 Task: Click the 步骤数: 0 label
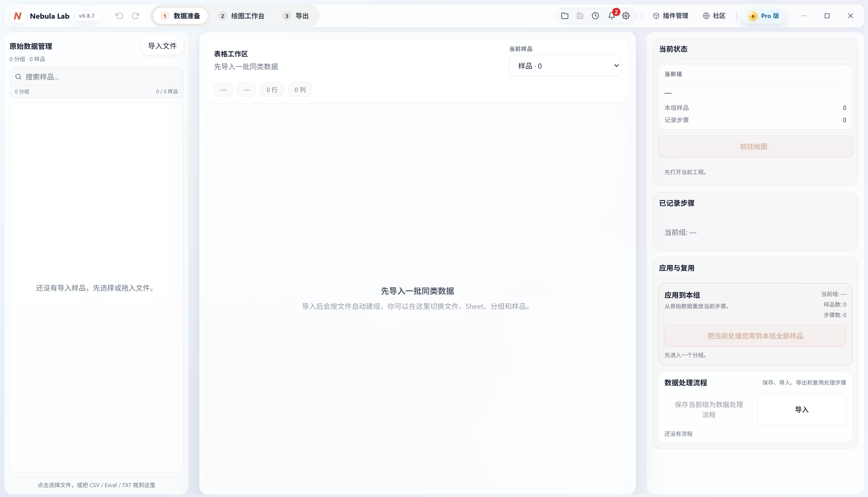[835, 315]
